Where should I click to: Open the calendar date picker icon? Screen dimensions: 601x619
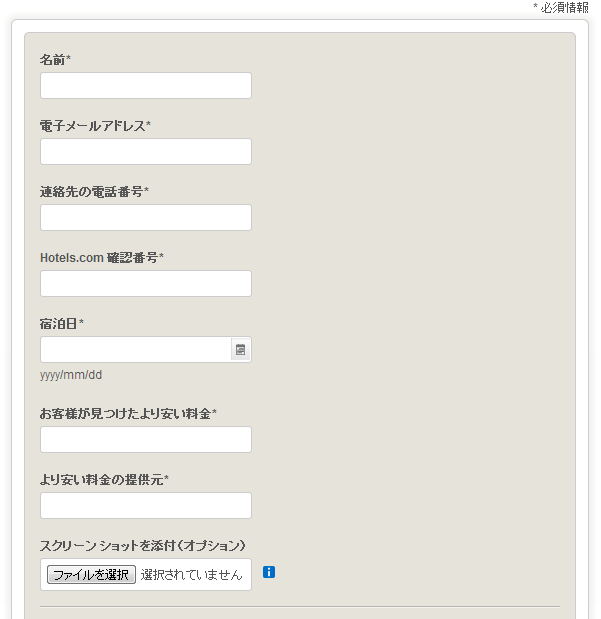240,349
